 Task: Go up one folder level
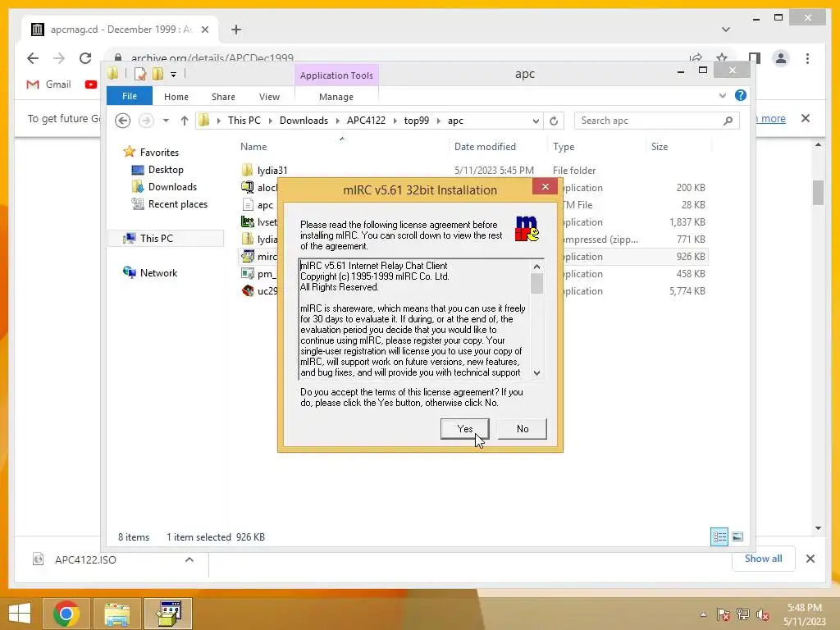(185, 121)
